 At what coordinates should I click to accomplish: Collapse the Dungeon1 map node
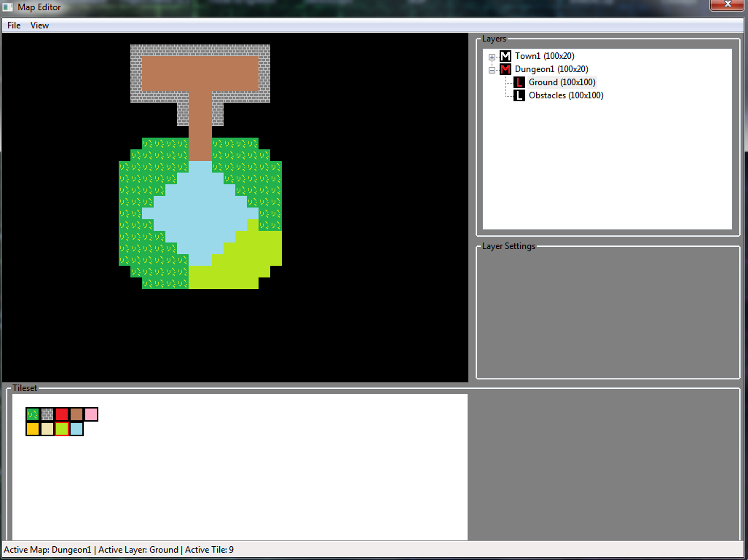pyautogui.click(x=492, y=70)
